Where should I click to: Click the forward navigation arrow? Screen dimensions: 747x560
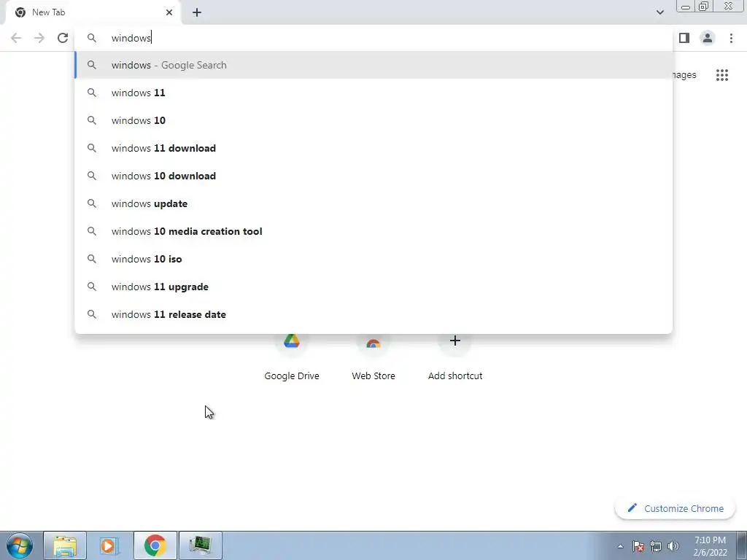click(39, 38)
